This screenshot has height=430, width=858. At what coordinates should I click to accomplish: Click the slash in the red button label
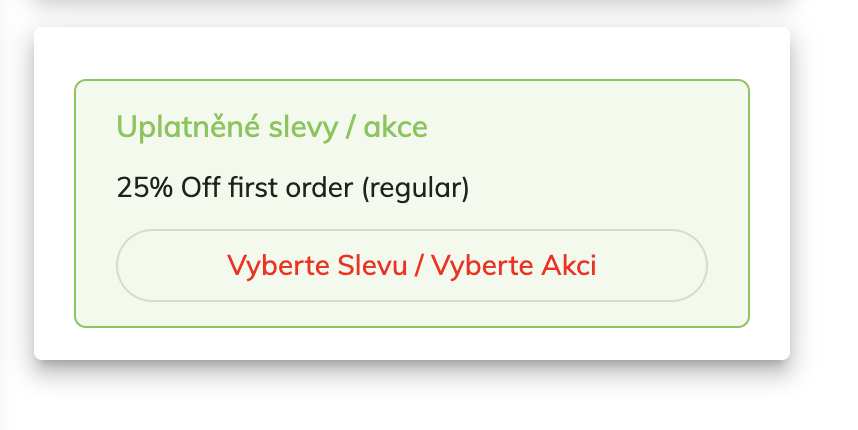click(x=421, y=266)
